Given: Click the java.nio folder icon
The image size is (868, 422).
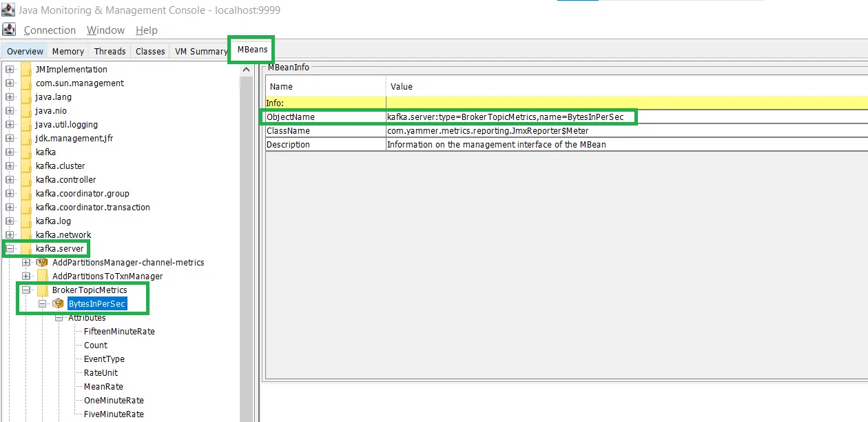Looking at the screenshot, I should (26, 111).
